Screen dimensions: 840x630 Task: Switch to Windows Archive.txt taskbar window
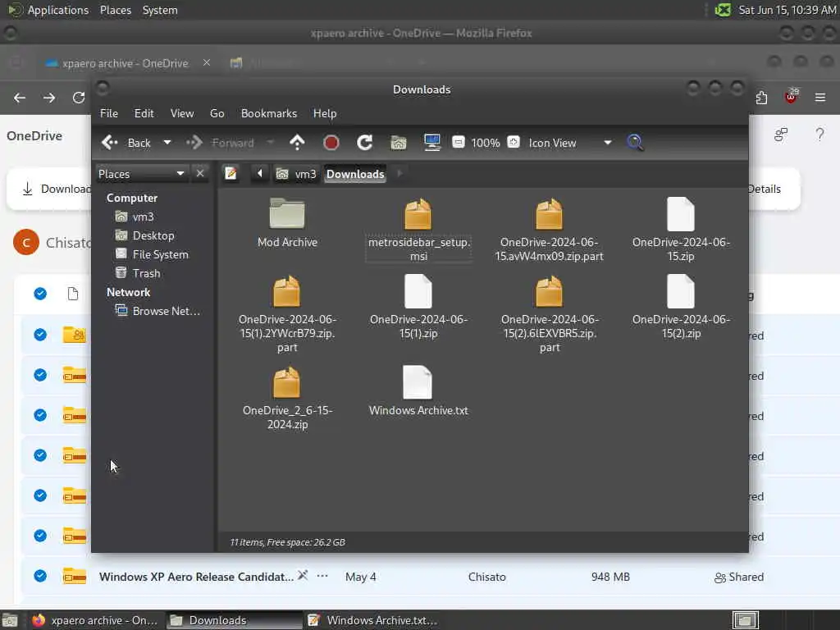click(x=373, y=620)
